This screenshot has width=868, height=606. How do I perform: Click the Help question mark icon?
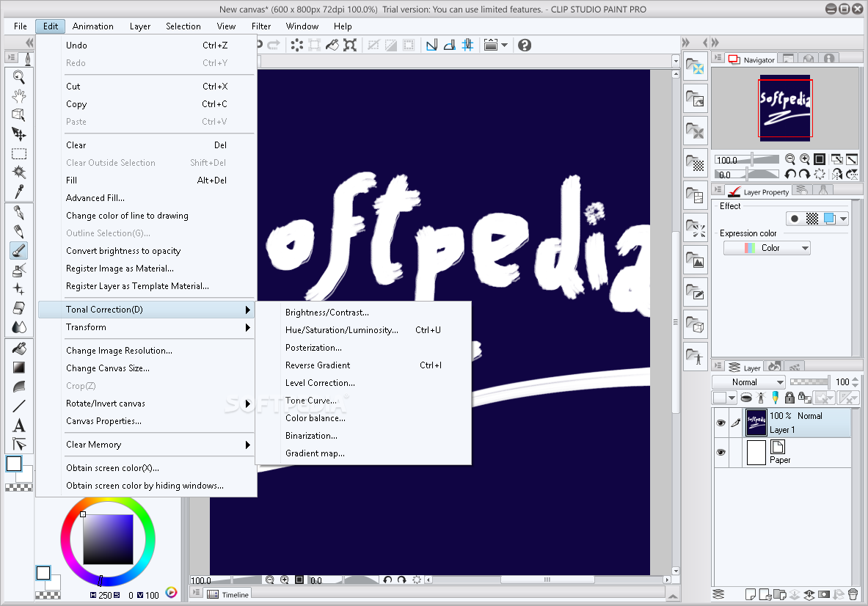524,45
